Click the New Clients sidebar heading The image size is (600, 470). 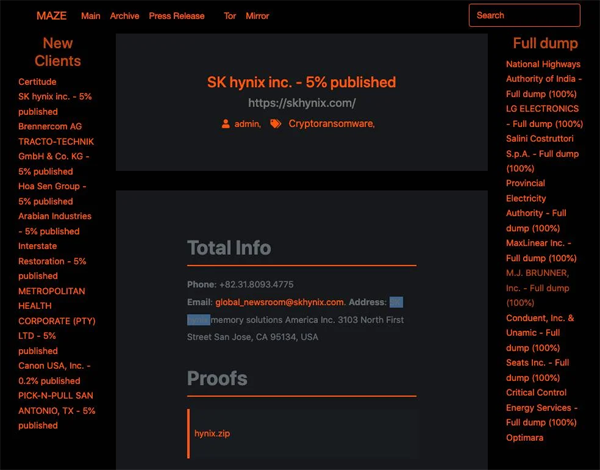point(58,52)
